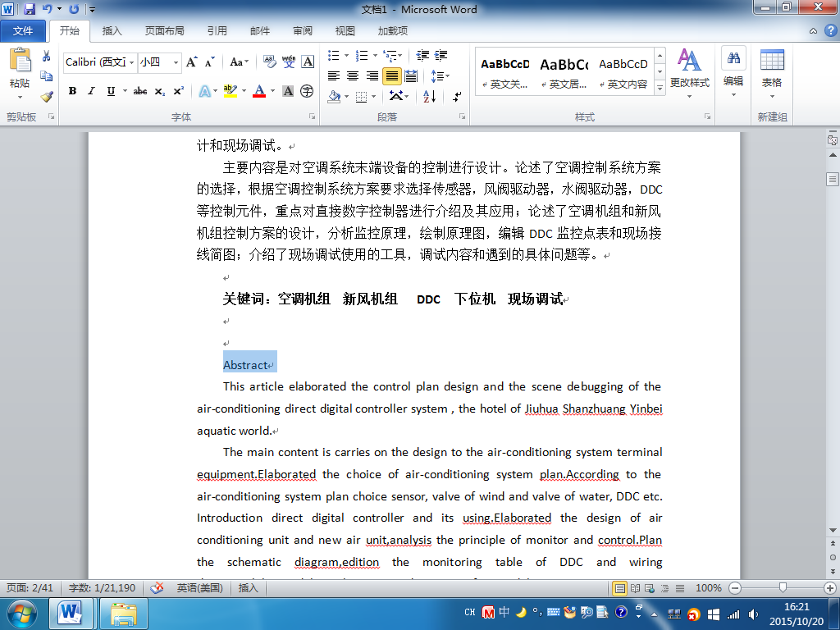Switch to the 视图 View tab
The width and height of the screenshot is (840, 630).
345,31
